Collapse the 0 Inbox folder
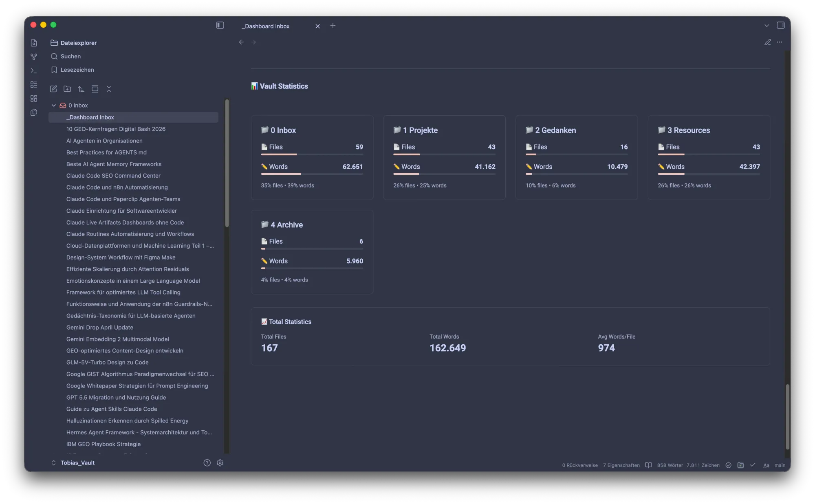 [x=54, y=105]
